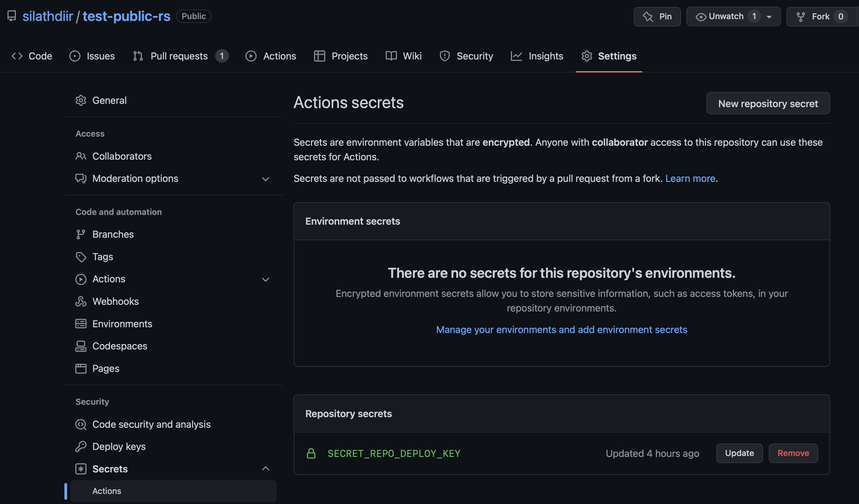
Task: Click the SECRET_REPO_DEPLOY_KEY secret name
Action: point(394,453)
